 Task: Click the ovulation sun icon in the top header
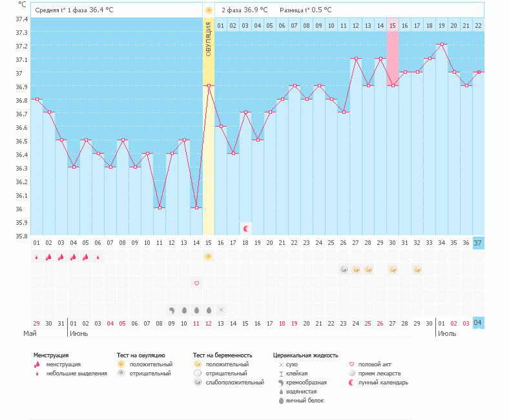pos(208,10)
